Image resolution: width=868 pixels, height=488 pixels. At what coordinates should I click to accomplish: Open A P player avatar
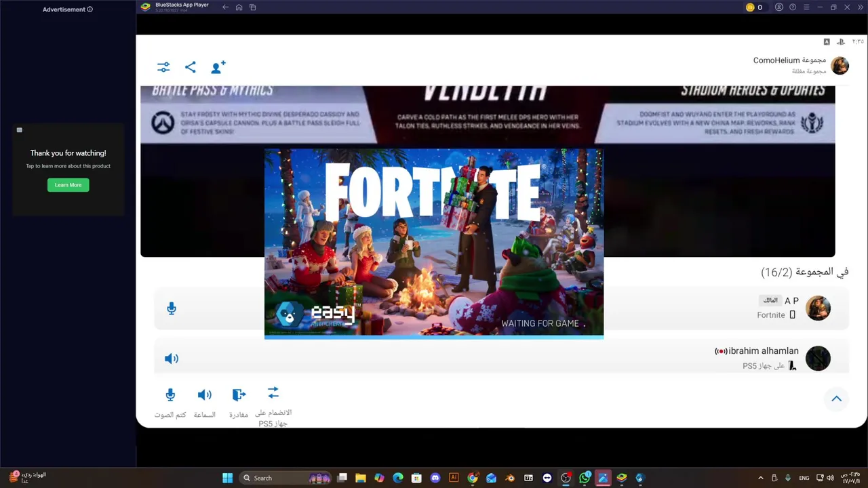pos(818,308)
